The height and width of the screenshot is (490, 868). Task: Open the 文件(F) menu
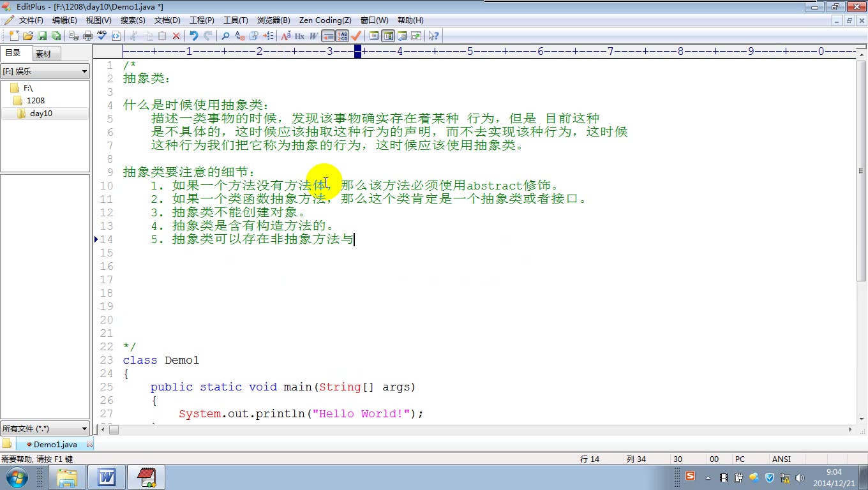[x=31, y=20]
